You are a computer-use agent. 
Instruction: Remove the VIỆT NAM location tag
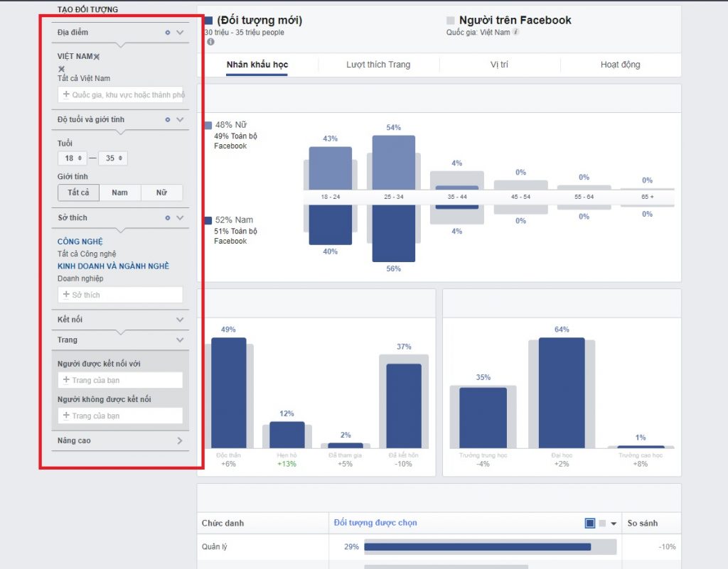pyautogui.click(x=97, y=57)
